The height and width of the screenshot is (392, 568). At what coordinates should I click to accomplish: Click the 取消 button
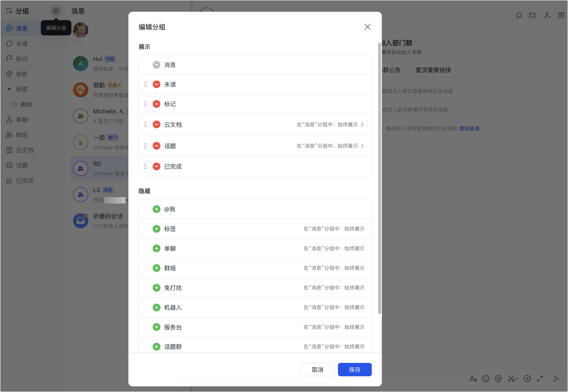[317, 369]
